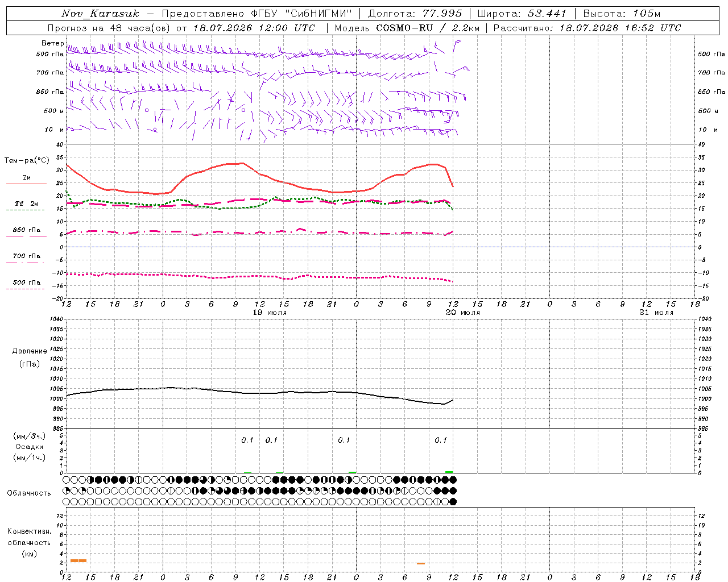Click the 500 гПа temperature legend label
728x582 pixels.
pos(27,282)
